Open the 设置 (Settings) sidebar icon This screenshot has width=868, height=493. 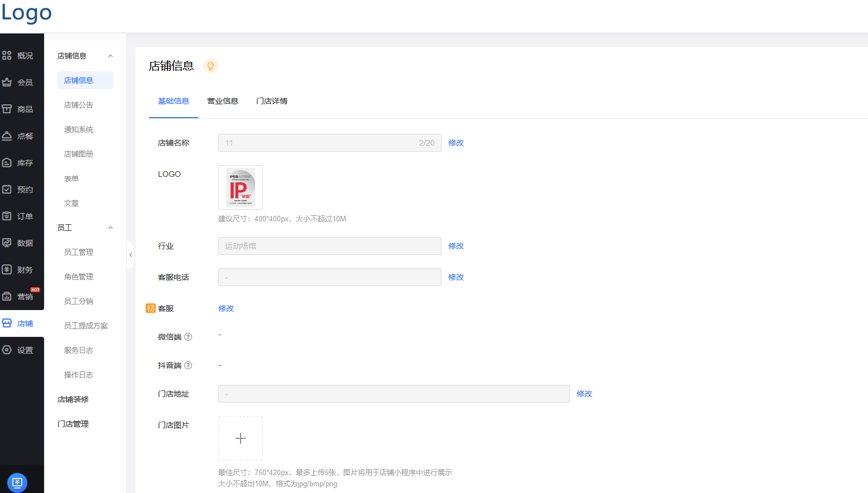22,350
